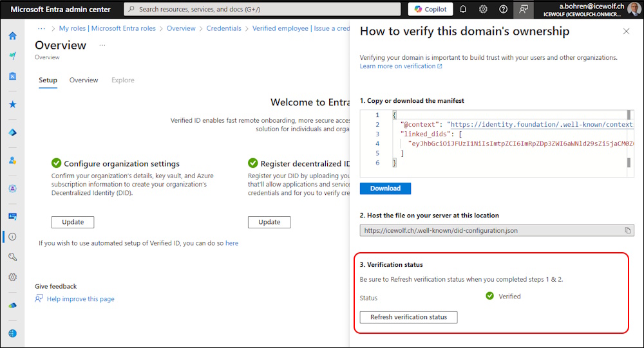
Task: Click the Verified status text
Action: (509, 297)
